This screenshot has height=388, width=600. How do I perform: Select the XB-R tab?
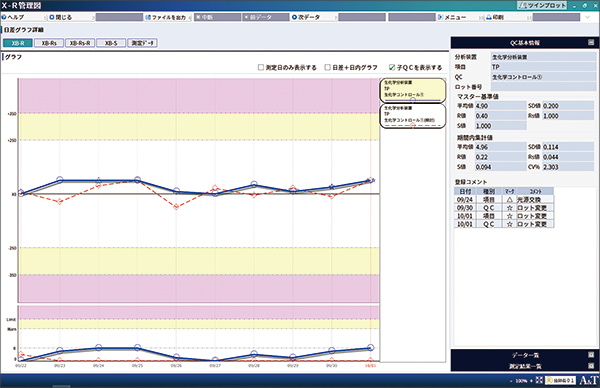click(x=18, y=43)
